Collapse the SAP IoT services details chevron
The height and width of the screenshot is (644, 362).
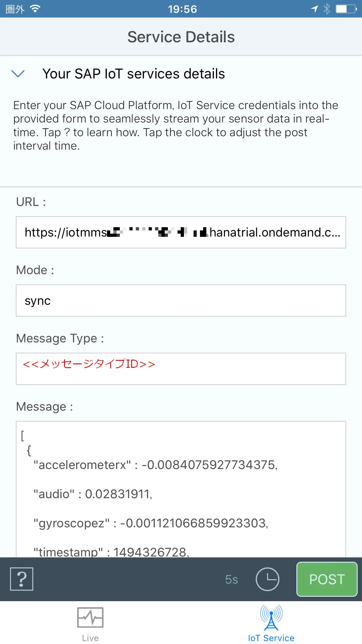coord(18,73)
